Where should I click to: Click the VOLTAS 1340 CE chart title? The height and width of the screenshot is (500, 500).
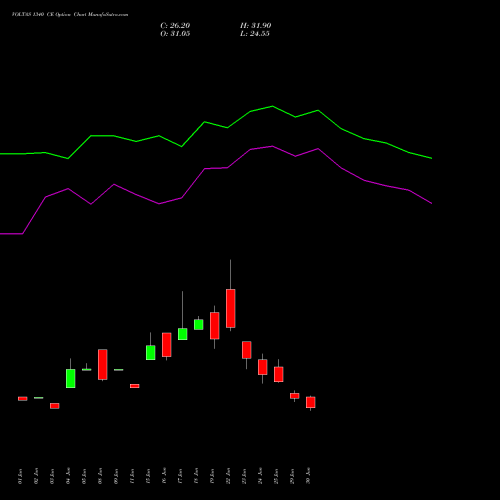coord(70,15)
